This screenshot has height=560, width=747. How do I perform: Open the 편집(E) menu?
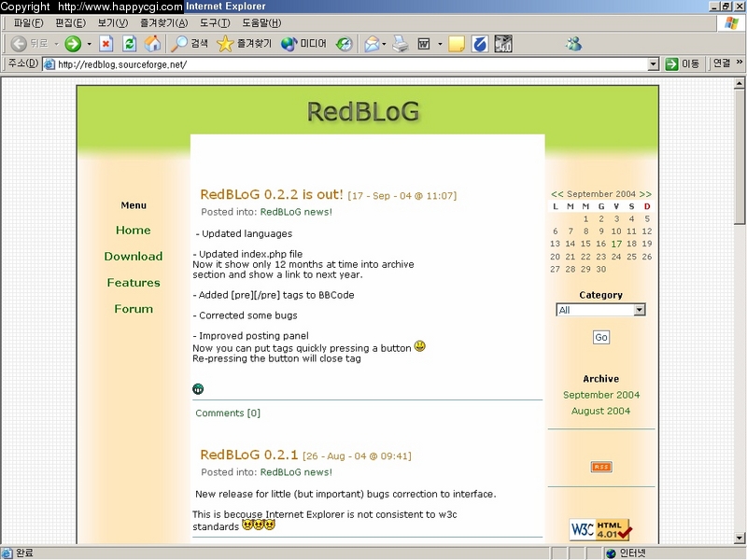71,22
